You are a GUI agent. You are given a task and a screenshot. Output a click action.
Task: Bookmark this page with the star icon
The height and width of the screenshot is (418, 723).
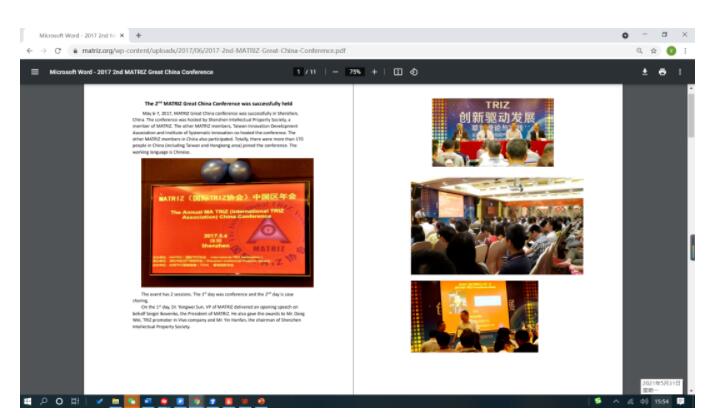click(654, 50)
